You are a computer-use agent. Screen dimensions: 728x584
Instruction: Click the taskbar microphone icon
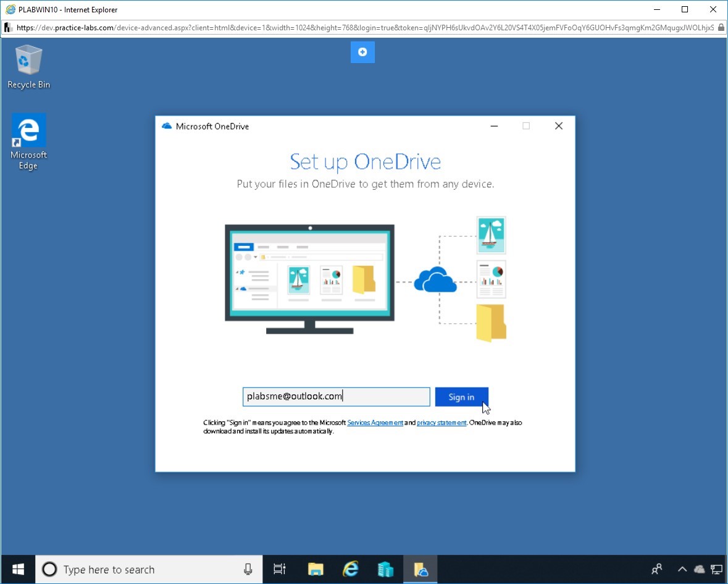click(248, 569)
